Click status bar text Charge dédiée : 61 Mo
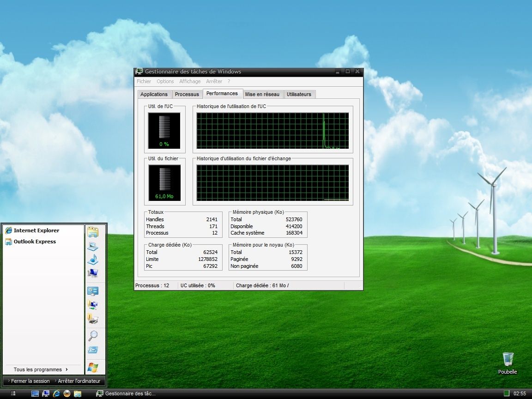The height and width of the screenshot is (399, 532). [262, 286]
